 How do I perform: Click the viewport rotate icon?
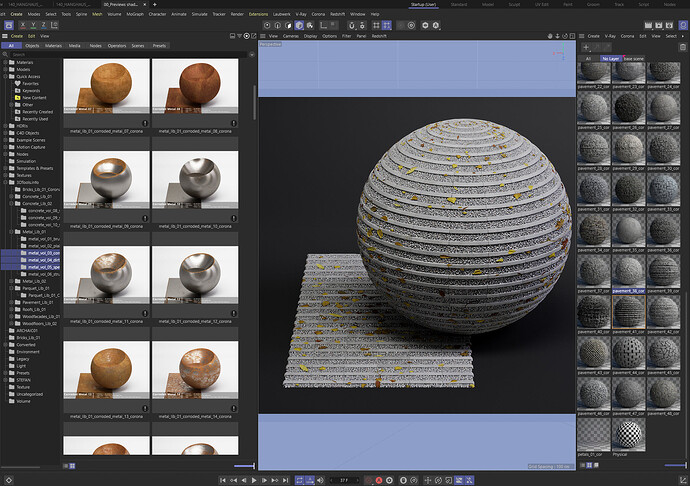coord(565,36)
